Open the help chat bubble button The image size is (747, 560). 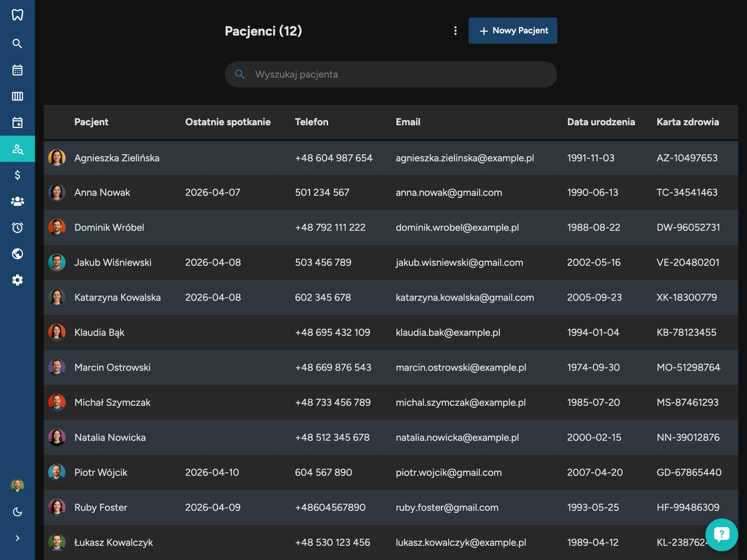tap(721, 534)
